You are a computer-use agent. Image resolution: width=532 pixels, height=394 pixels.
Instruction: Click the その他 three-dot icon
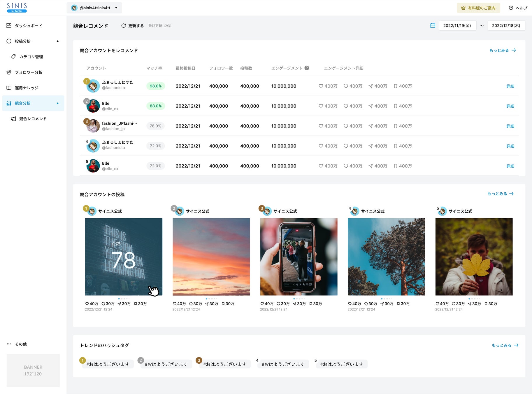[x=9, y=344]
